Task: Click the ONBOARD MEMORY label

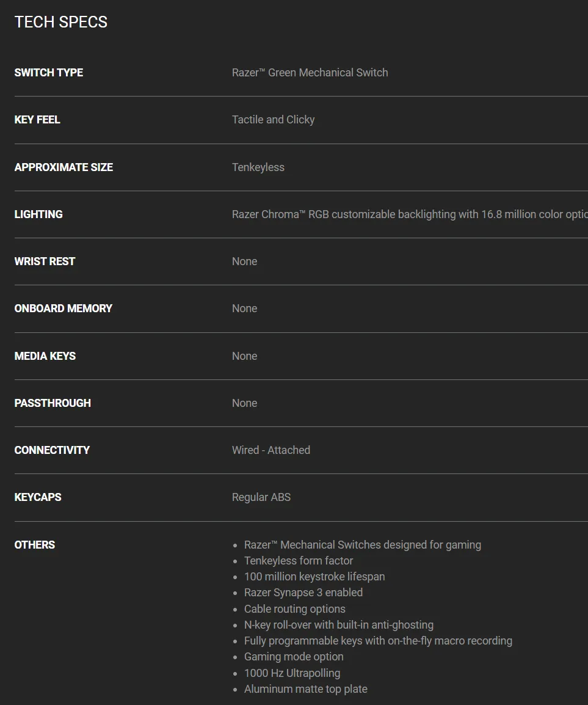Action: click(x=64, y=309)
